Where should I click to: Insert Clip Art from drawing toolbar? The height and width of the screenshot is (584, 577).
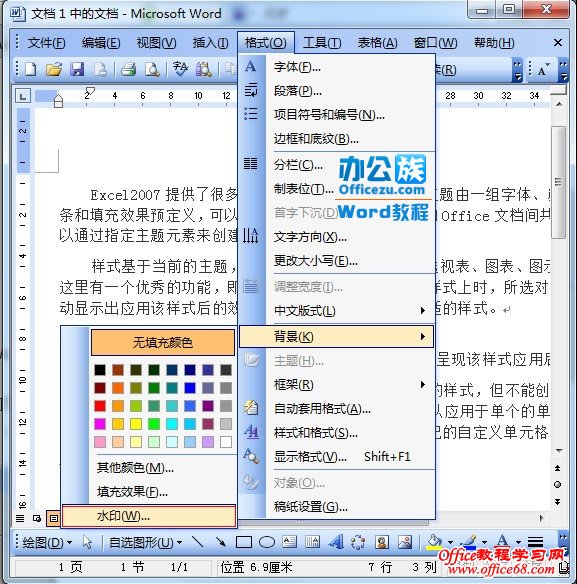click(x=381, y=542)
